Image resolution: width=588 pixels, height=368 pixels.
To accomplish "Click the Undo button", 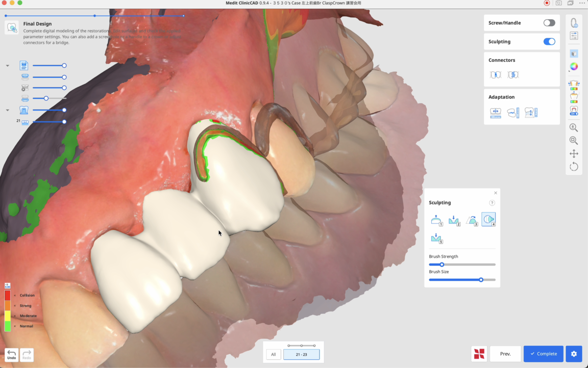I will click(12, 355).
